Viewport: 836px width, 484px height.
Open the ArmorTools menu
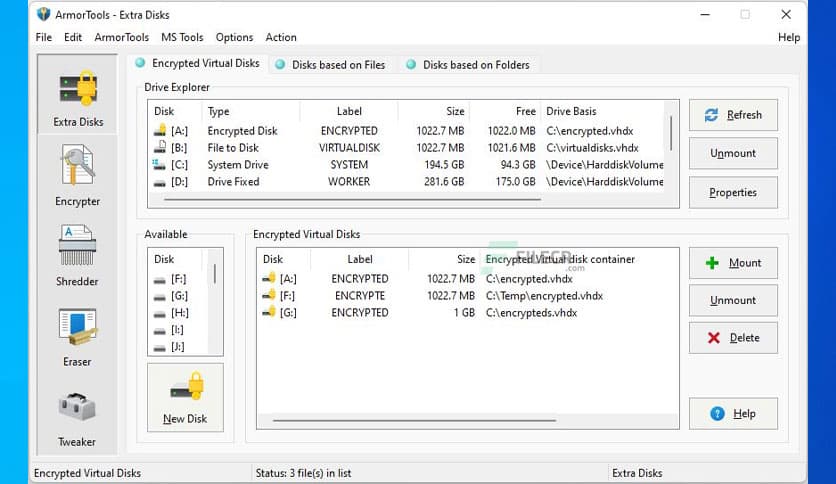122,37
